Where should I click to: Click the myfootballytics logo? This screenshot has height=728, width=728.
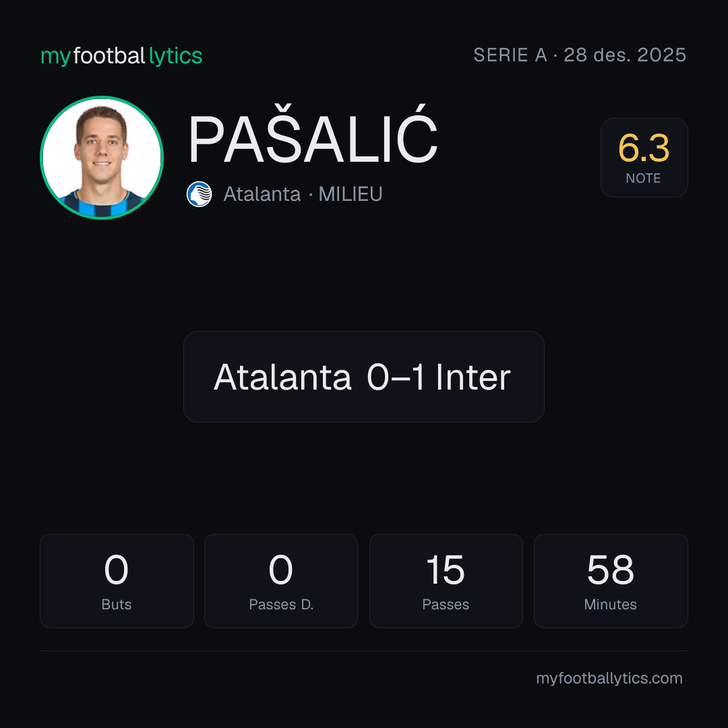[x=121, y=56]
